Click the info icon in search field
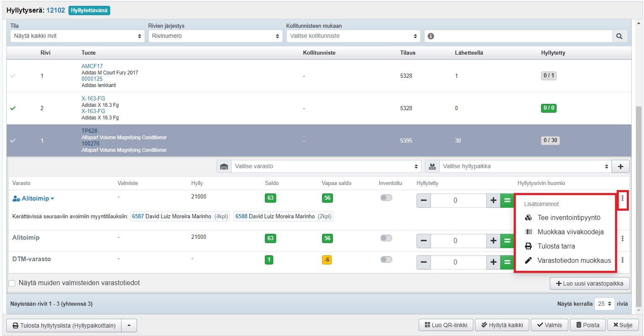Viewport: 644px width, 336px height. point(430,36)
